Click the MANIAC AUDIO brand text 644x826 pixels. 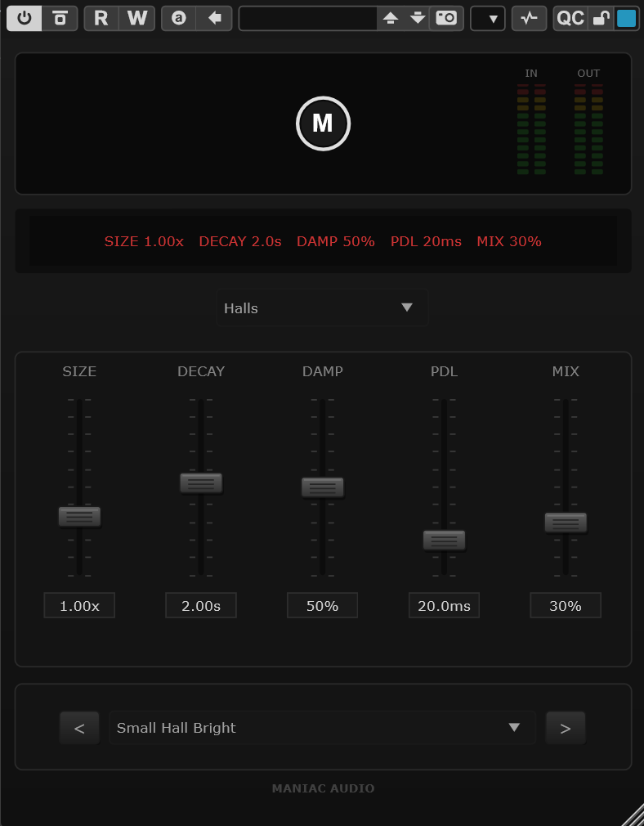(323, 788)
